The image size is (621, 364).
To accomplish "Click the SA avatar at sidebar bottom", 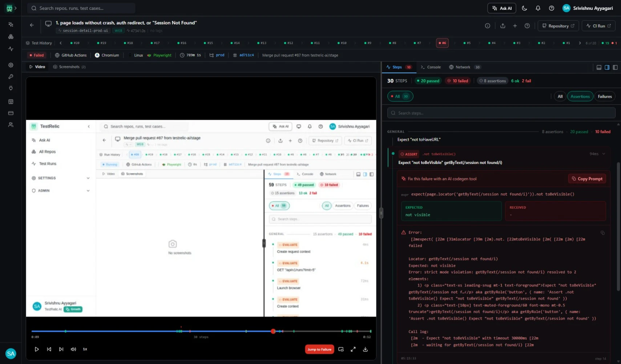I will [x=11, y=353].
